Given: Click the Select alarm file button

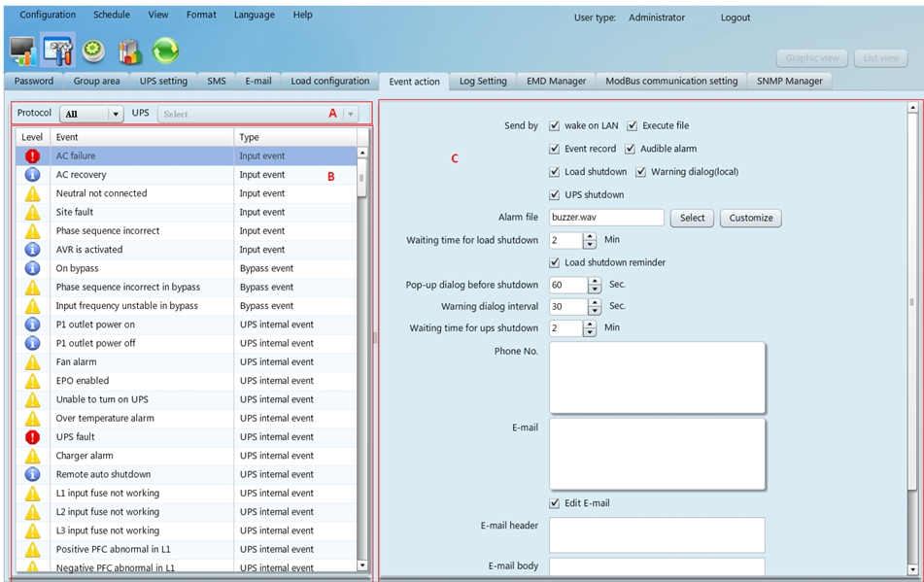Looking at the screenshot, I should (x=692, y=218).
